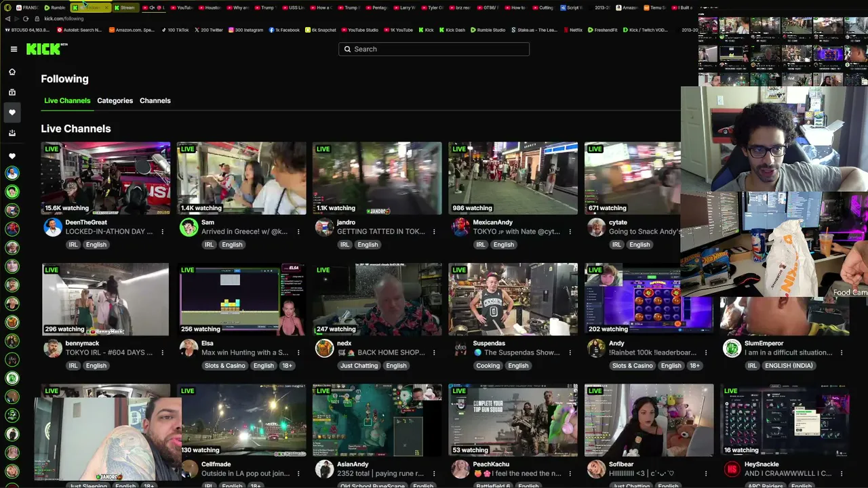Open the Sofibear stream thumbnail
868x488 pixels.
(649, 420)
